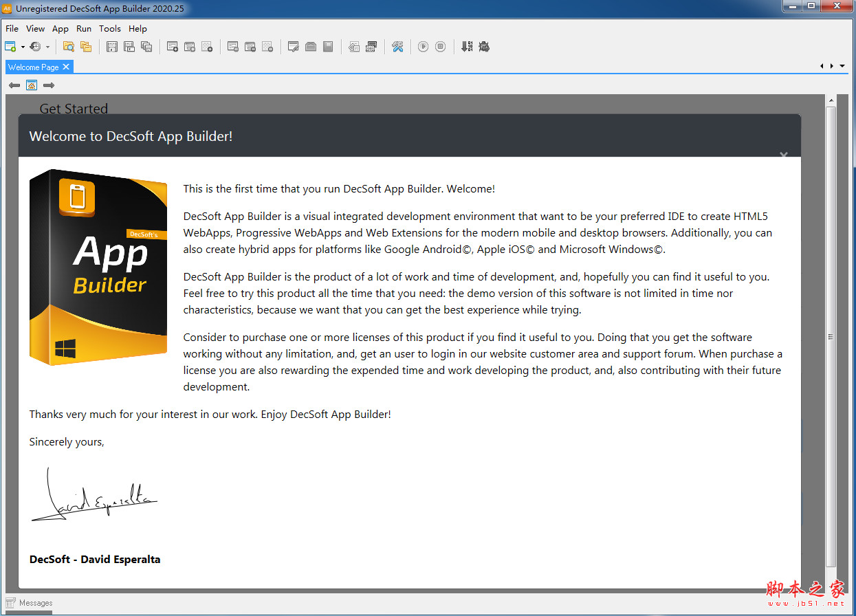856x616 pixels.
Task: Close the welcome dialog with X
Action: [x=784, y=155]
